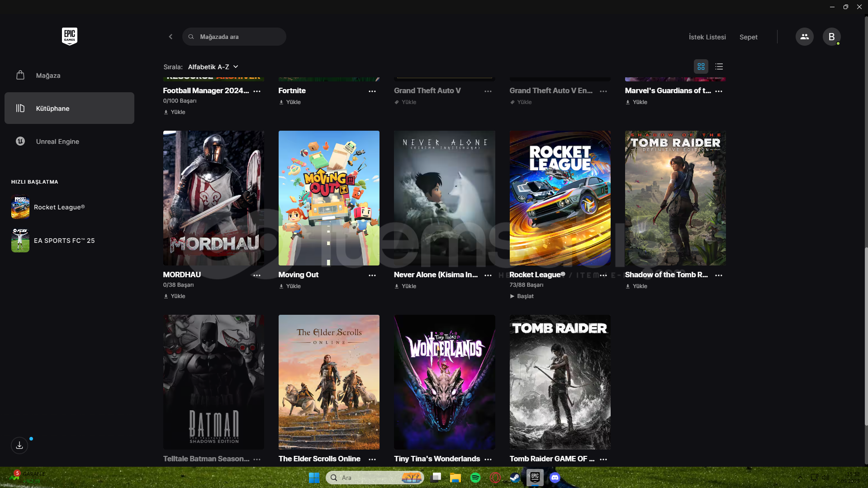Open options menu for Never Alone
This screenshot has height=488, width=868.
pos(488,275)
